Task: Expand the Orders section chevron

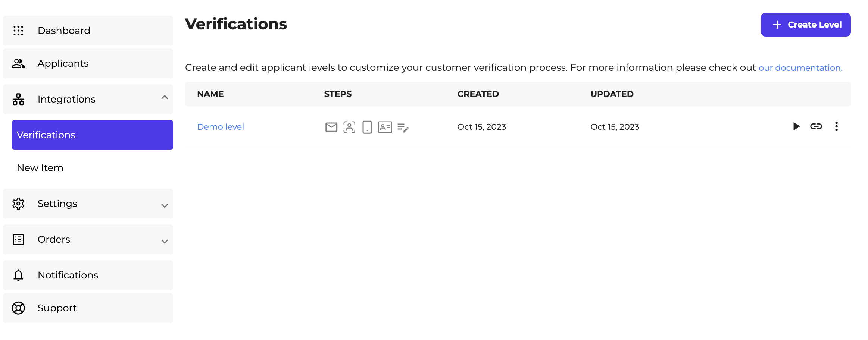Action: tap(165, 241)
